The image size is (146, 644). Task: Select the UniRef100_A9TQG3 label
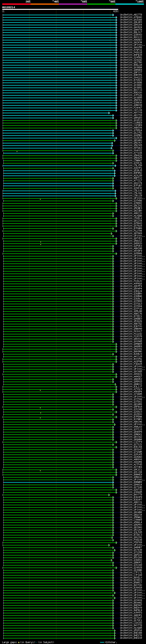131,148
